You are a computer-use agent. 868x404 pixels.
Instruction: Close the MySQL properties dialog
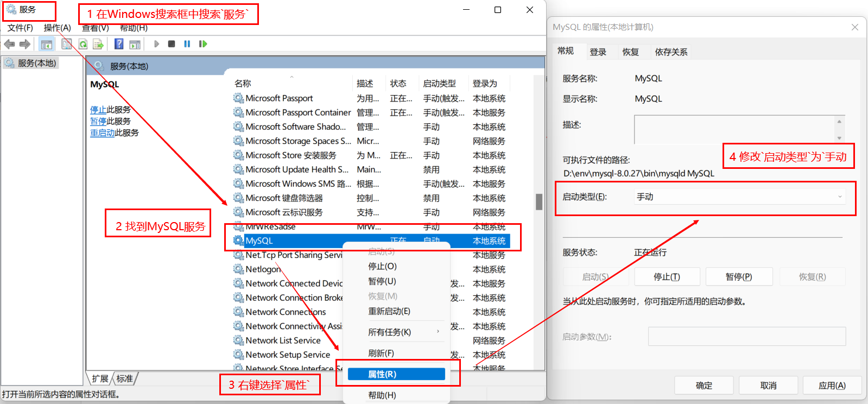click(855, 27)
